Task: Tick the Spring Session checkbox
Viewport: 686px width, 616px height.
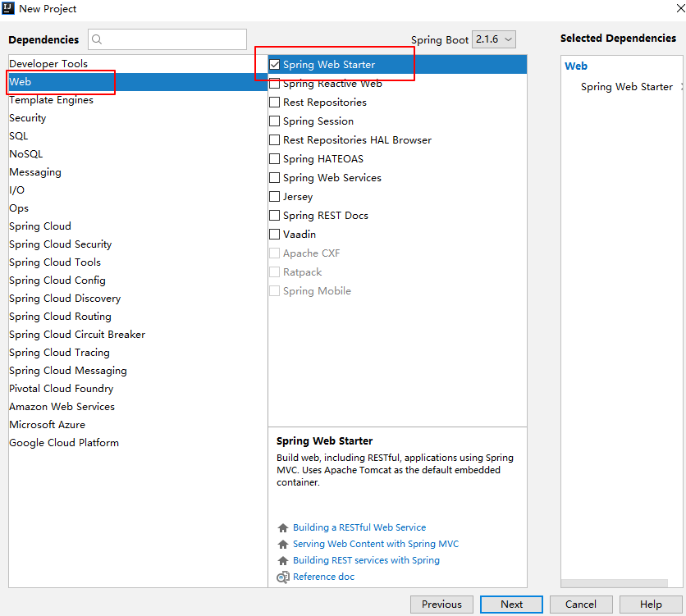Action: point(274,121)
